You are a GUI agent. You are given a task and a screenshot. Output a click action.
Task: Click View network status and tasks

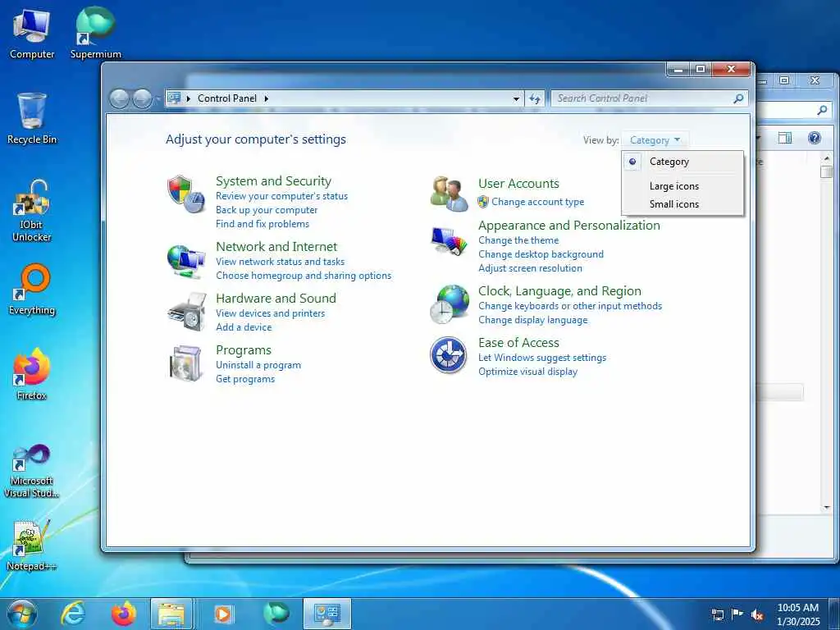pos(280,262)
